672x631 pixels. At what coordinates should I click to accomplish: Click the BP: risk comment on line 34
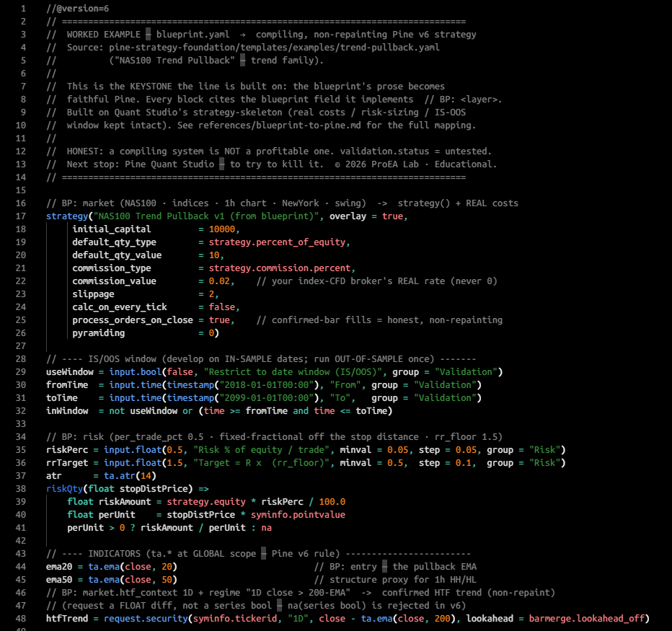point(274,437)
